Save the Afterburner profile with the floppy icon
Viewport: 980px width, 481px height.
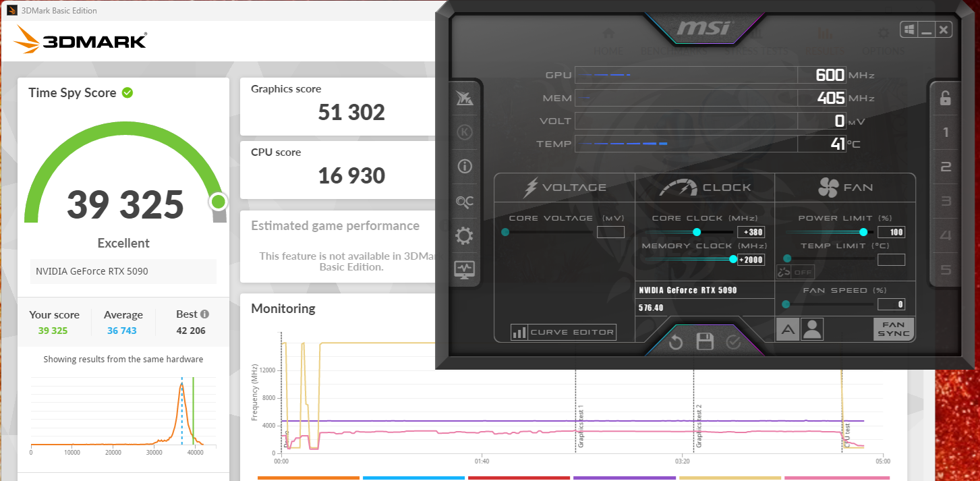(x=705, y=342)
